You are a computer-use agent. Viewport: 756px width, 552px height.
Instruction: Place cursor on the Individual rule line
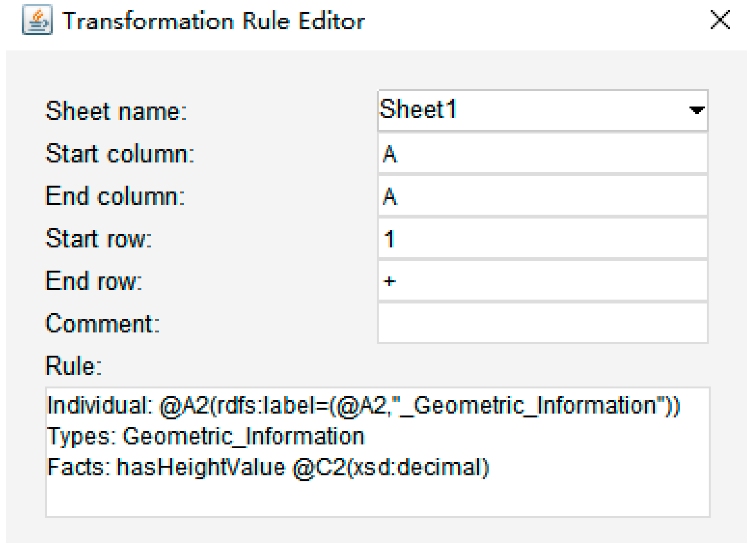click(363, 406)
